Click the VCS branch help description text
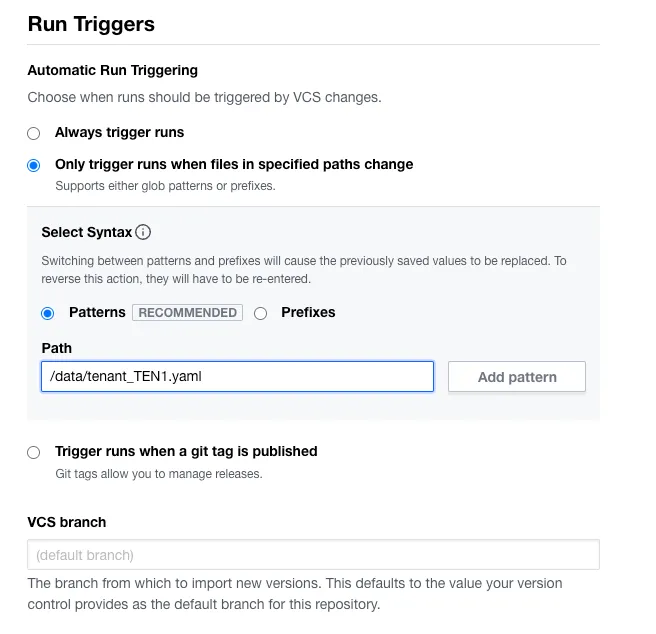The image size is (656, 634). (294, 594)
